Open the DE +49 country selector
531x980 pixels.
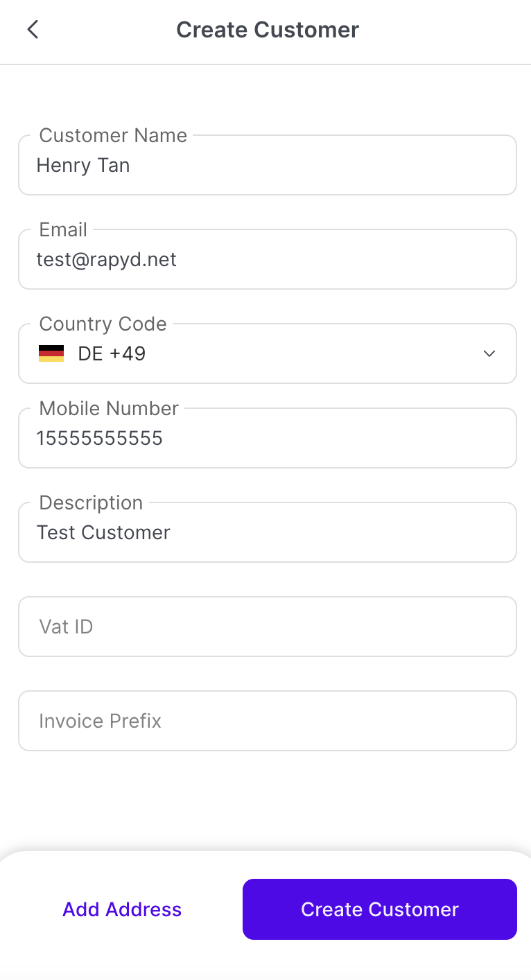click(x=111, y=354)
